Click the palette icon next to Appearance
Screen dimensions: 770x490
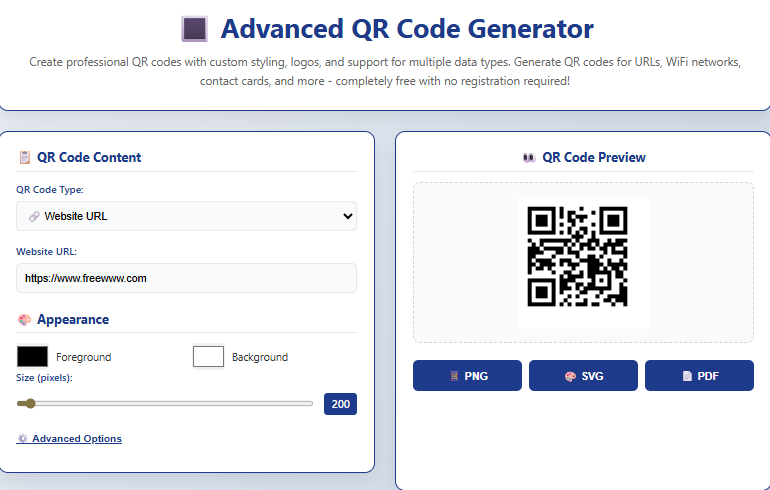tap(24, 320)
